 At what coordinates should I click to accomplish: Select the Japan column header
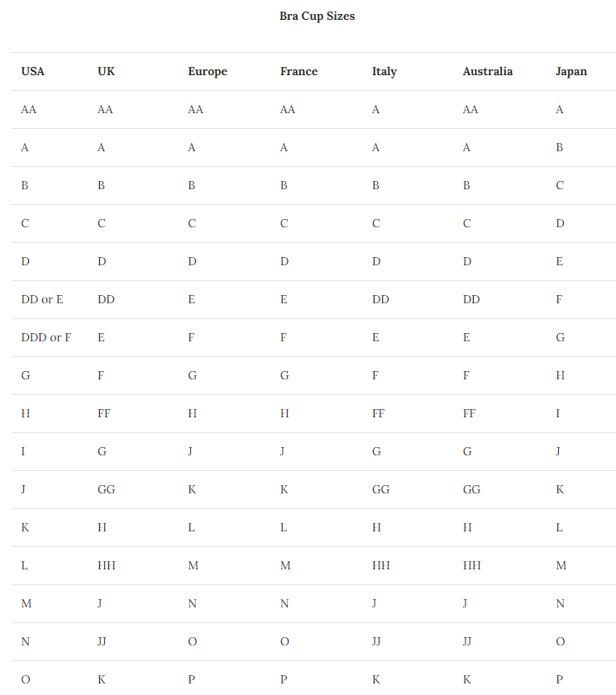coord(571,72)
